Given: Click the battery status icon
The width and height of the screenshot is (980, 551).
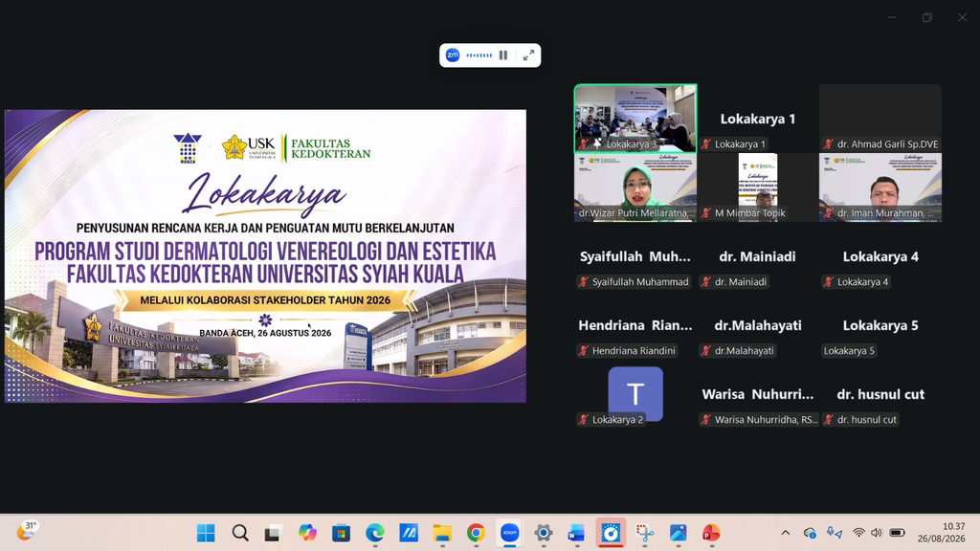Looking at the screenshot, I should [898, 533].
